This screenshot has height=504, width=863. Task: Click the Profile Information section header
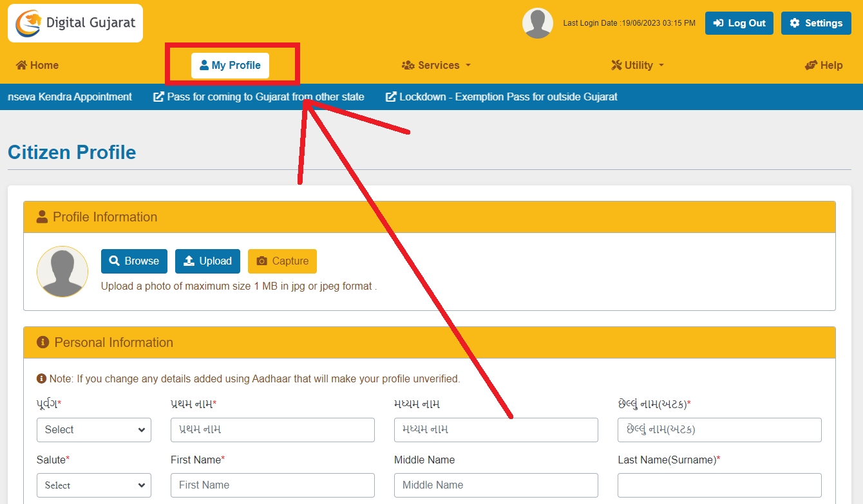point(430,217)
